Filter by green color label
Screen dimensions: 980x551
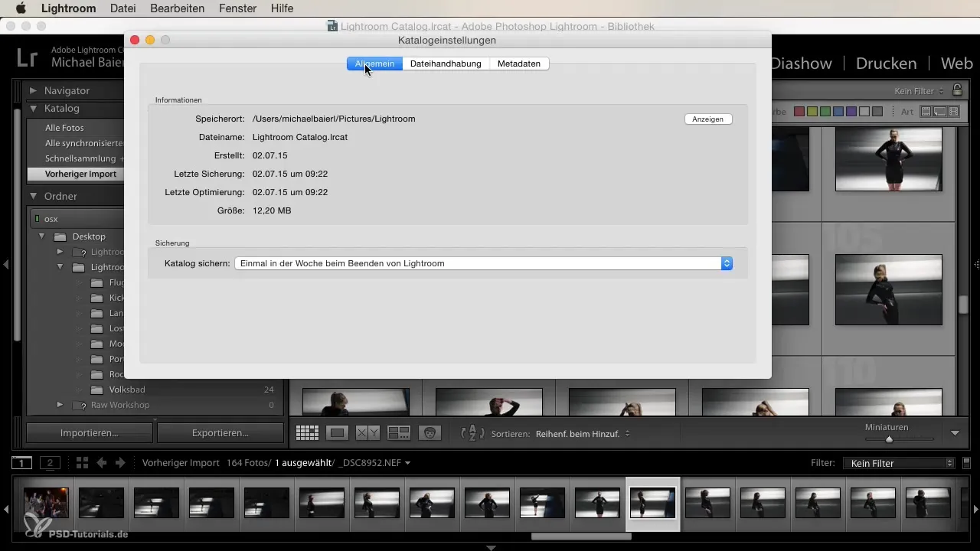click(825, 112)
